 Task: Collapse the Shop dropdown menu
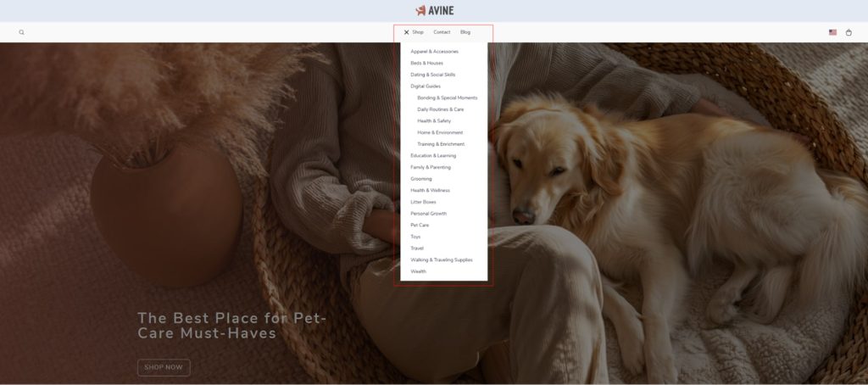point(418,32)
